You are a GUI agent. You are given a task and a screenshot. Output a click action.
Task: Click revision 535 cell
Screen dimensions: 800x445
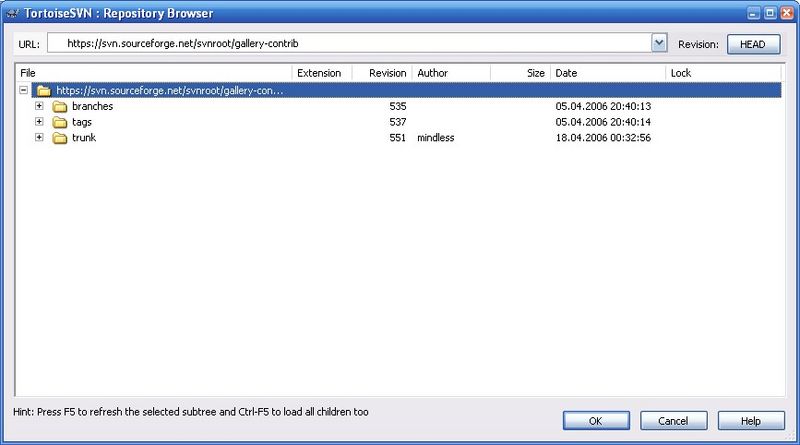point(397,106)
